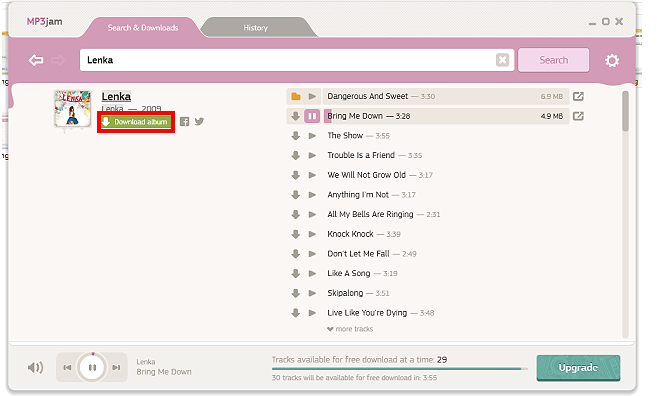Screen dimensions: 657x396
Task: Play the track Skipalong
Action: [312, 293]
